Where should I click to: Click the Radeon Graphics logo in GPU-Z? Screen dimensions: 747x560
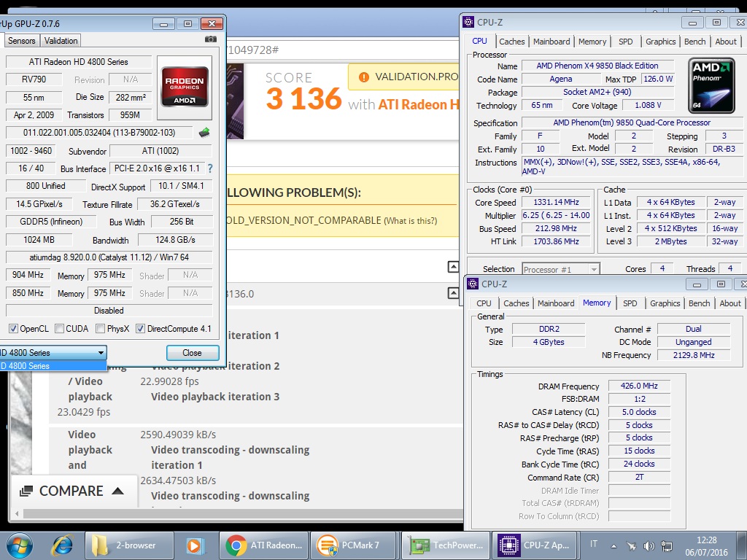coord(185,87)
